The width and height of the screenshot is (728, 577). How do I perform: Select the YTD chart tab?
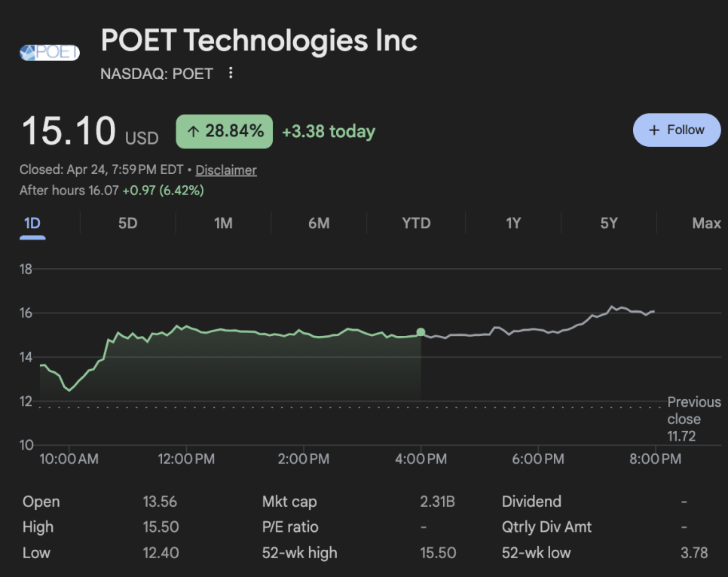(416, 223)
